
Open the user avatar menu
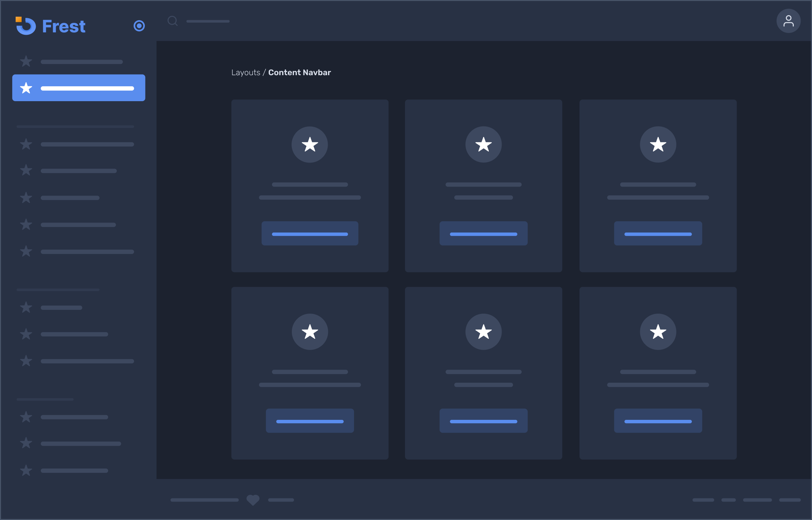(788, 21)
